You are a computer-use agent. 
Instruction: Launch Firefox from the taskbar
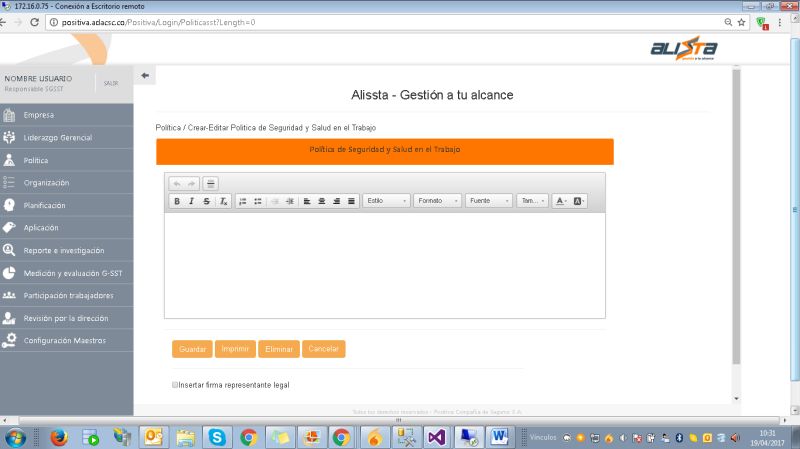pos(59,438)
